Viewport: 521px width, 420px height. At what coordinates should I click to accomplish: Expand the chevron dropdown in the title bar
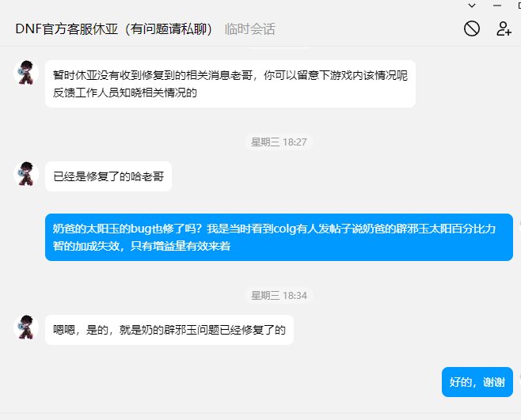[x=472, y=6]
